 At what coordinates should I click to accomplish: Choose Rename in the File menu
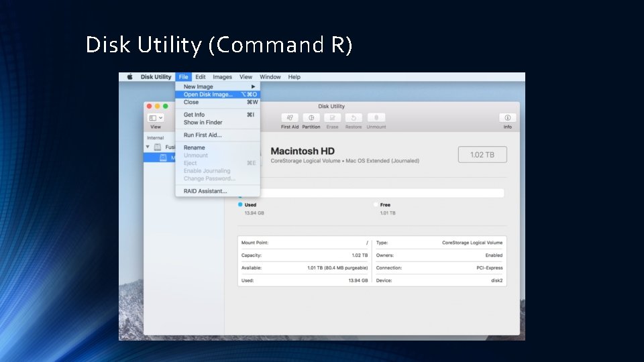217,147
